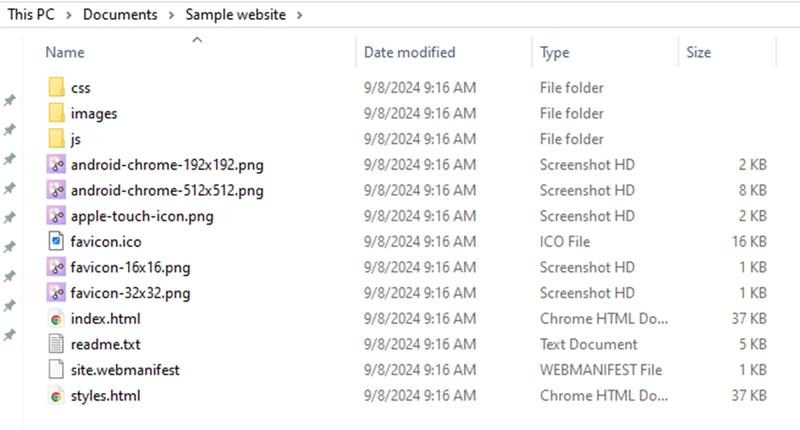Viewport: 800px width, 430px height.
Task: Select the css folder icon
Action: [56, 87]
